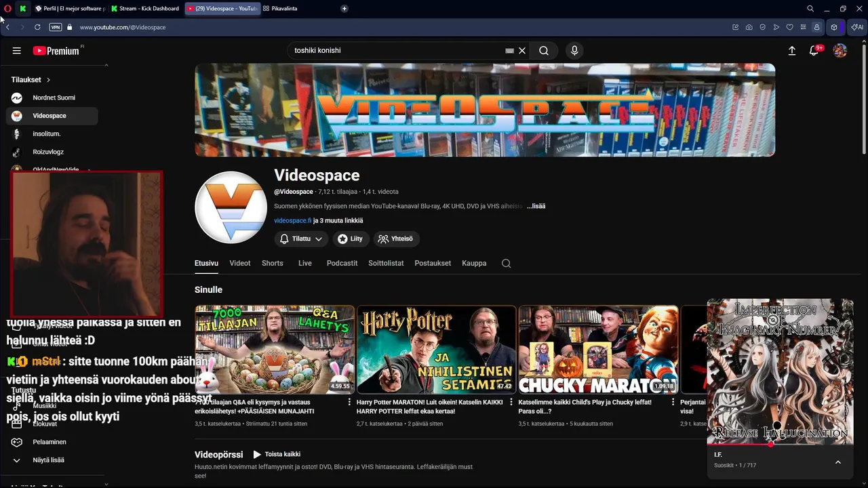868x488 pixels.
Task: Submit search with magnifier button
Action: pyautogui.click(x=544, y=51)
